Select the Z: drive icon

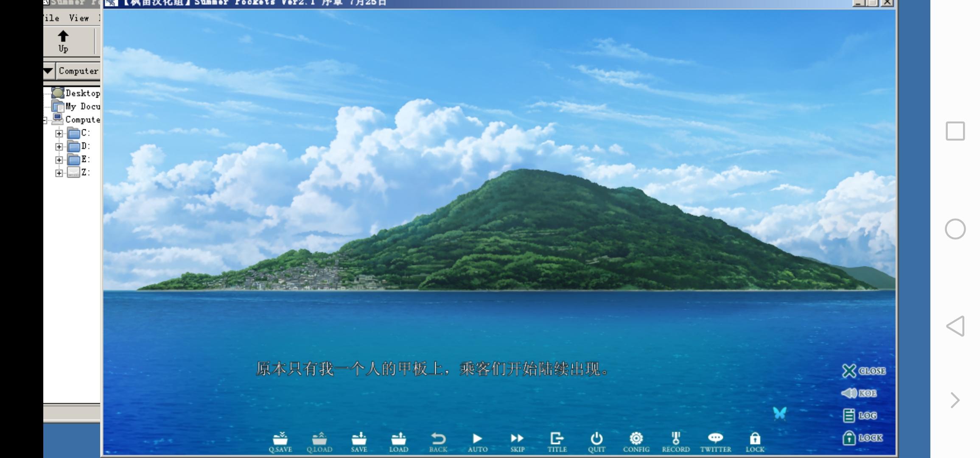(74, 173)
